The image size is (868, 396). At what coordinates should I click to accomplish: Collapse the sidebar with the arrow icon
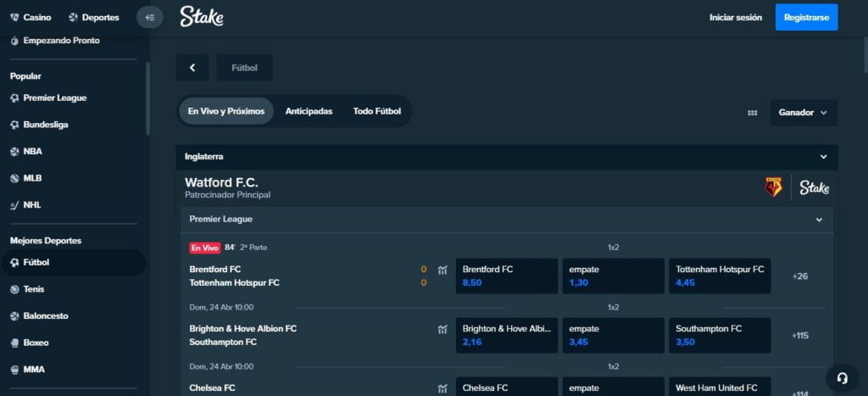click(x=150, y=17)
